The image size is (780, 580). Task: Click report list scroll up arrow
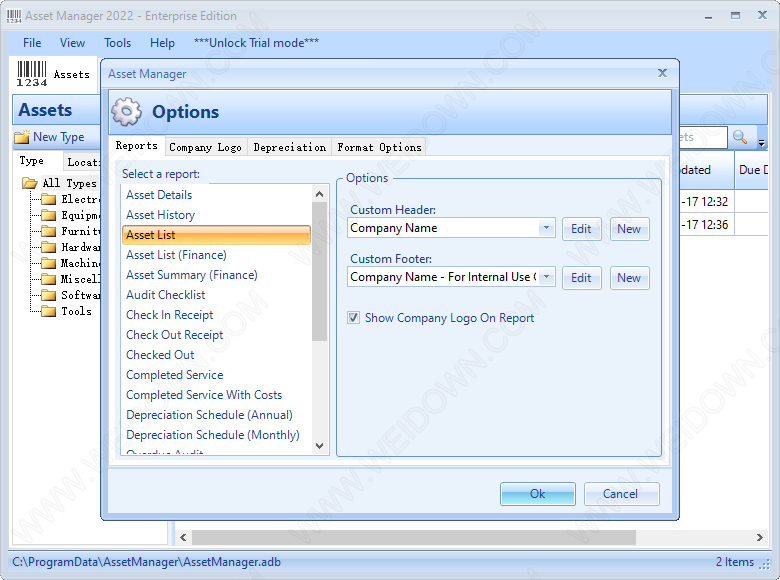click(319, 194)
